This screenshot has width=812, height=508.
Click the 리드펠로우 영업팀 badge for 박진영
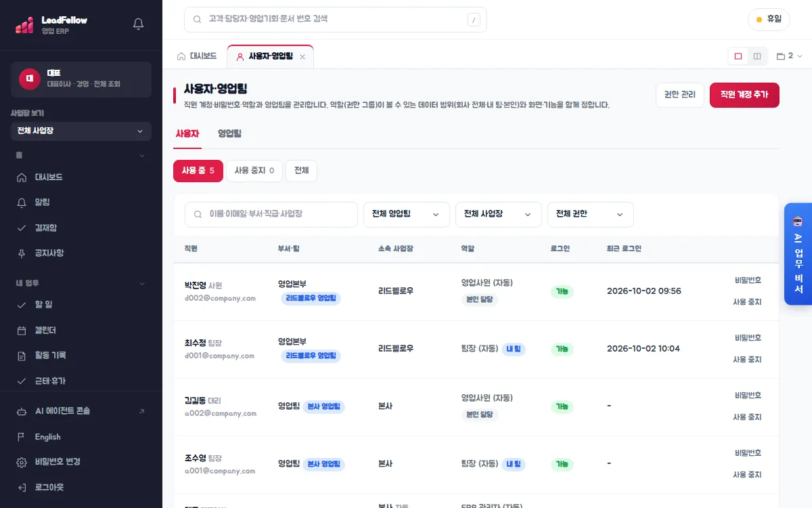click(x=311, y=298)
